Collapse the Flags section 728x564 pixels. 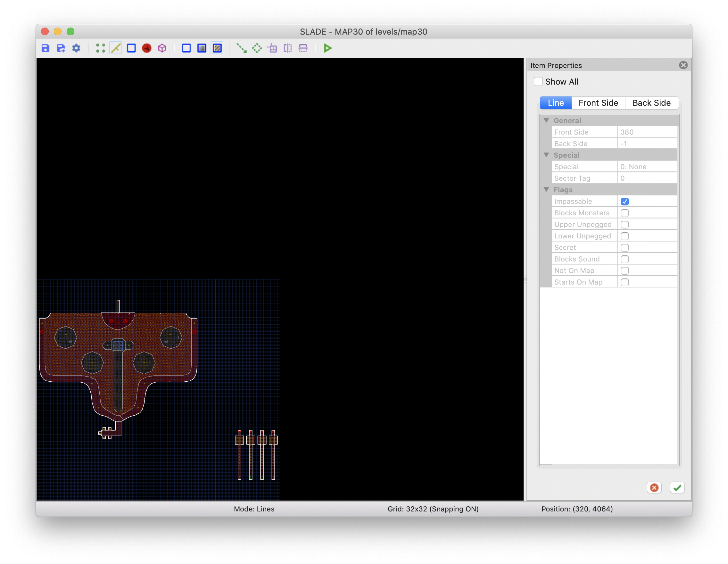[x=546, y=189]
